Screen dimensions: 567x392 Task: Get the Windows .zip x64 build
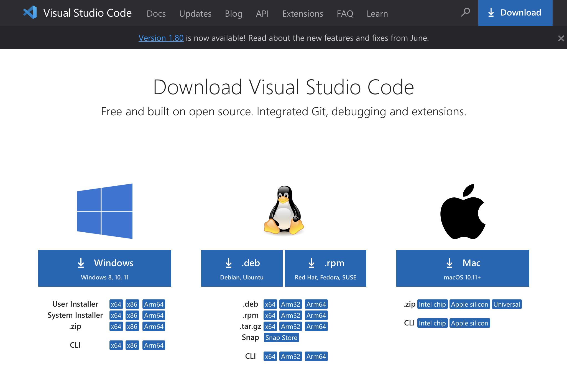pyautogui.click(x=116, y=327)
